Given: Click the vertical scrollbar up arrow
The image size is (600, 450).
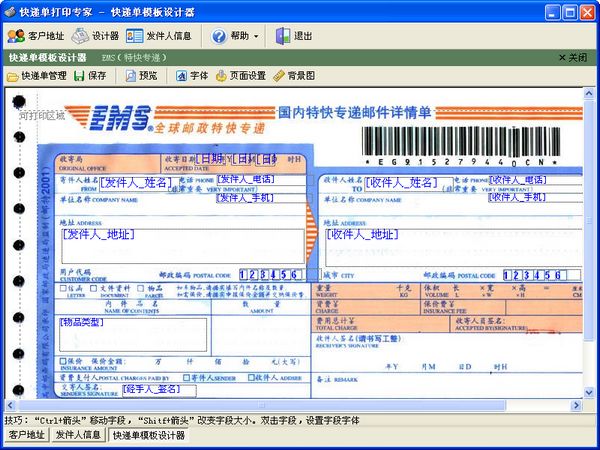Looking at the screenshot, I should pos(589,93).
